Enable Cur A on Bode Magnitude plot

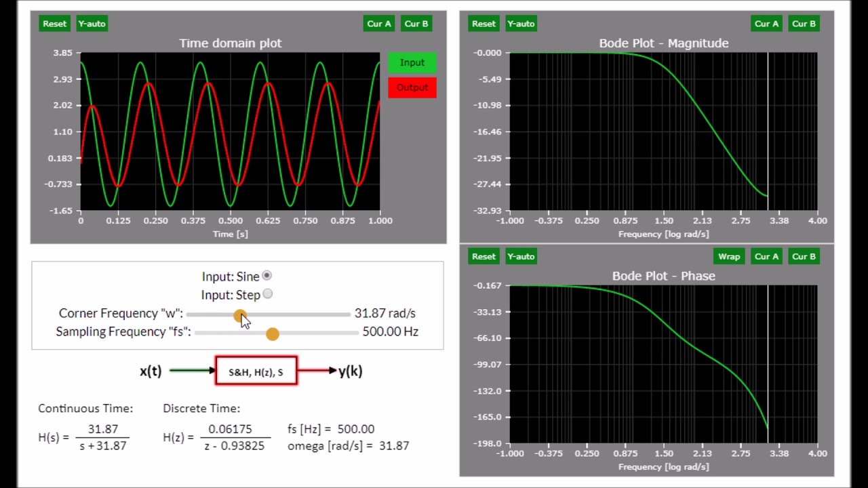point(767,24)
